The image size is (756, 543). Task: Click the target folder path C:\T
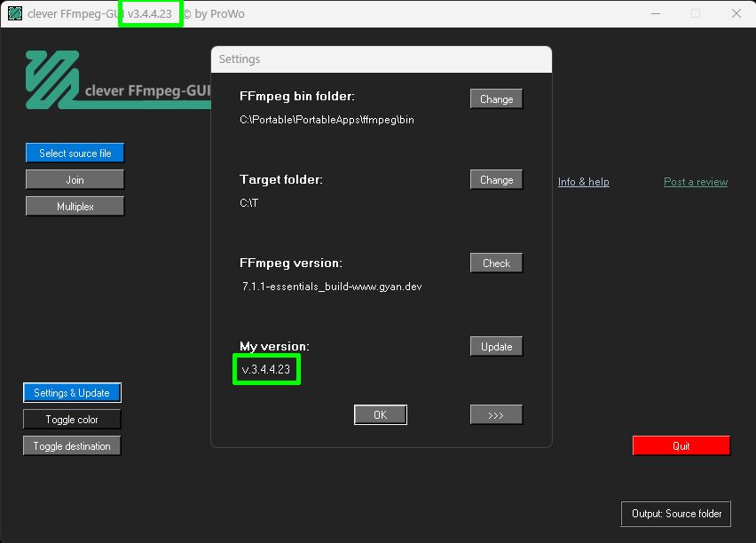[248, 202]
